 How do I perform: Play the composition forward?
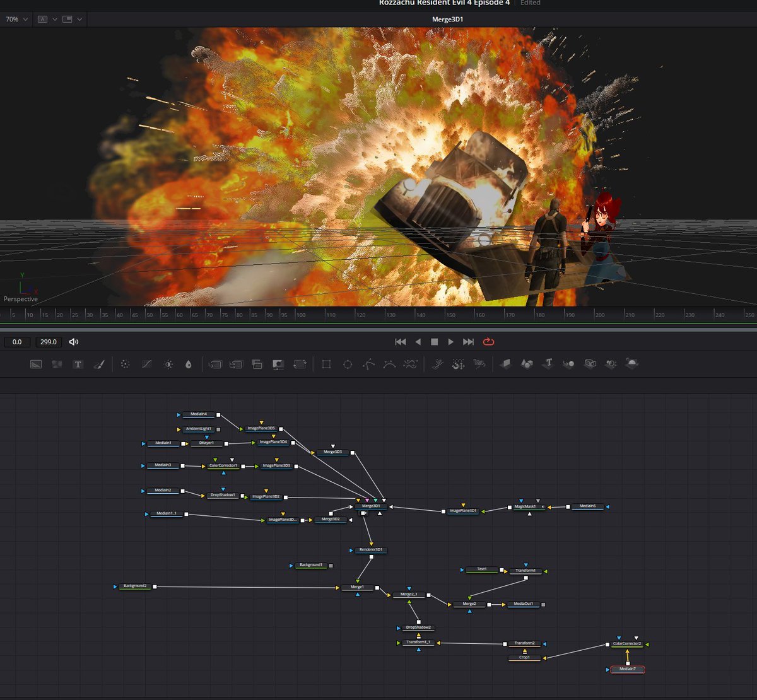pos(450,342)
